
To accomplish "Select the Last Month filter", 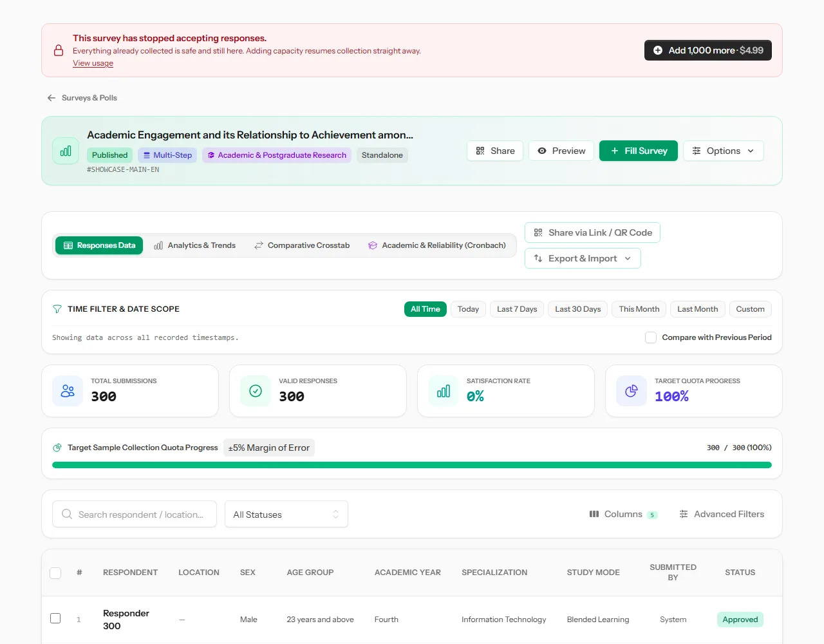I will point(698,309).
